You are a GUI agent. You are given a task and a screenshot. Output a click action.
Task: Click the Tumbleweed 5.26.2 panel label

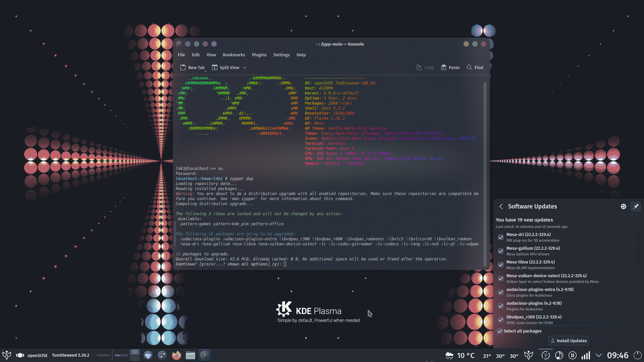coord(70,355)
